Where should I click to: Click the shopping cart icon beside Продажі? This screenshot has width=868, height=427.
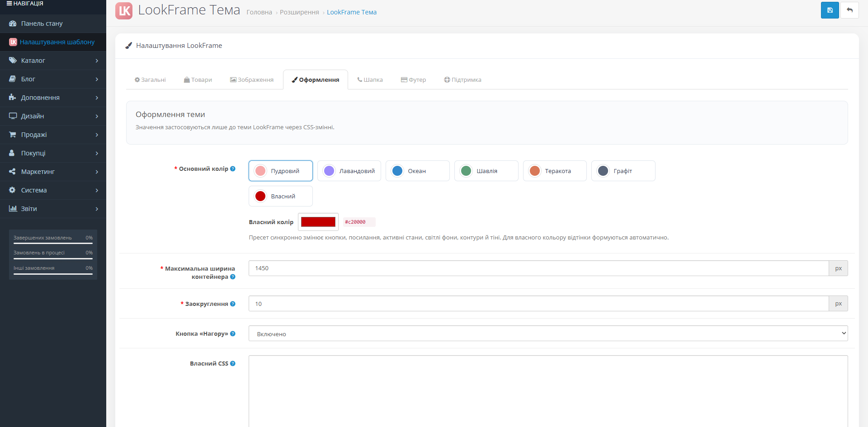(x=13, y=134)
